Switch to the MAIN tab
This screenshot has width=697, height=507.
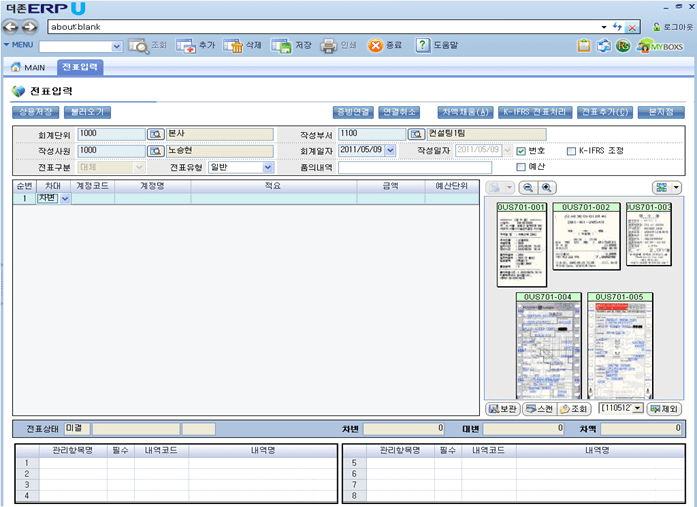[28, 67]
